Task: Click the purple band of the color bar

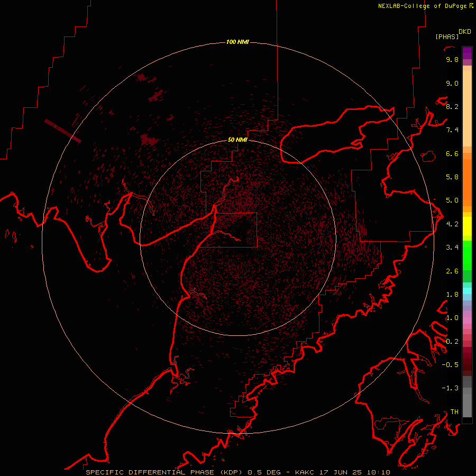Action: pyautogui.click(x=467, y=53)
